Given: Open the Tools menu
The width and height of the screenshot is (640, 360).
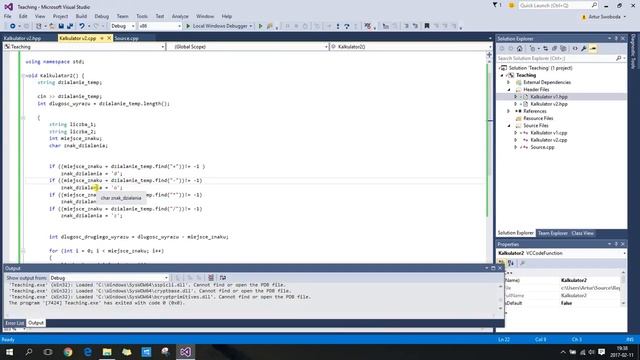Looking at the screenshot, I should pos(142,16).
